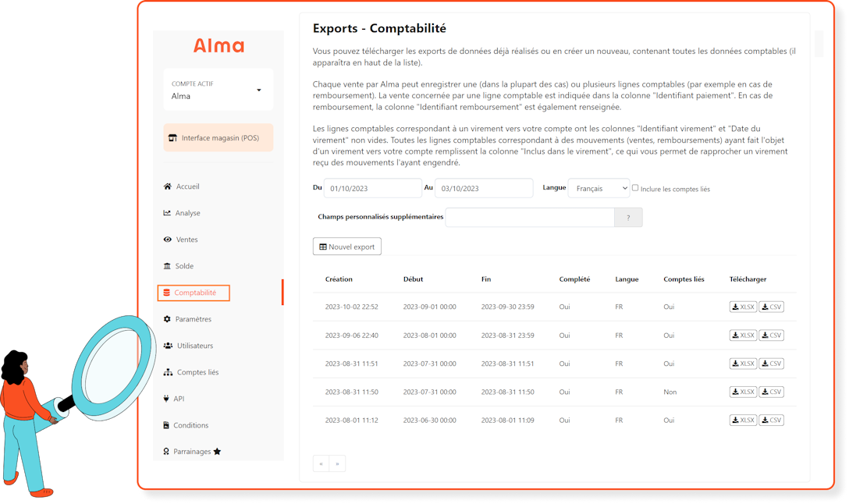Click the Utilisateurs people icon
Viewport: 849px width, 504px height.
(168, 346)
